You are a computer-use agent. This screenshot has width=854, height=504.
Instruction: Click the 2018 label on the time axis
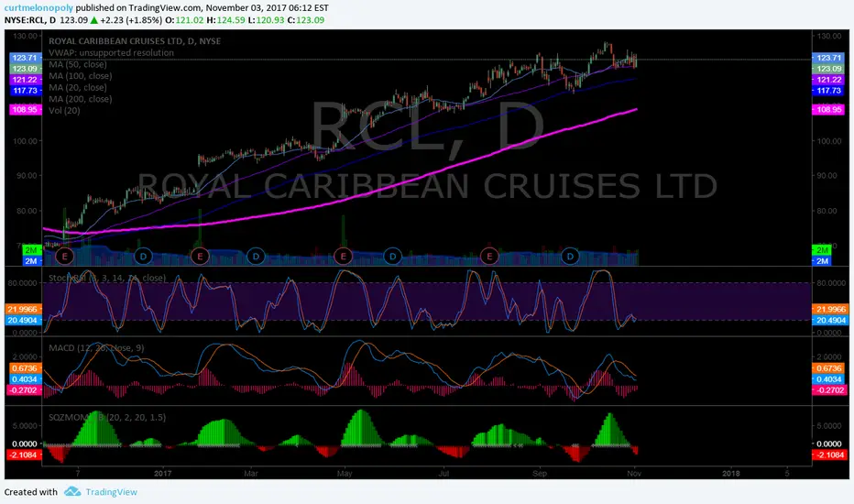(x=731, y=474)
